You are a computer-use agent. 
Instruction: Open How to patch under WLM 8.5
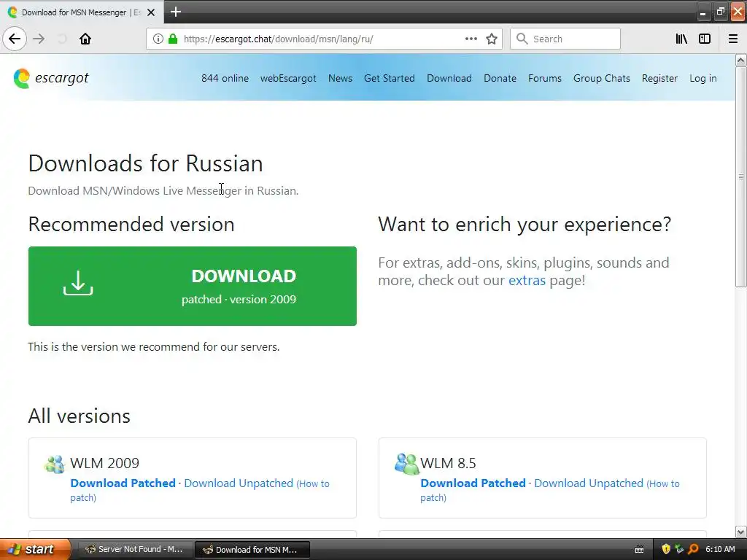point(663,484)
